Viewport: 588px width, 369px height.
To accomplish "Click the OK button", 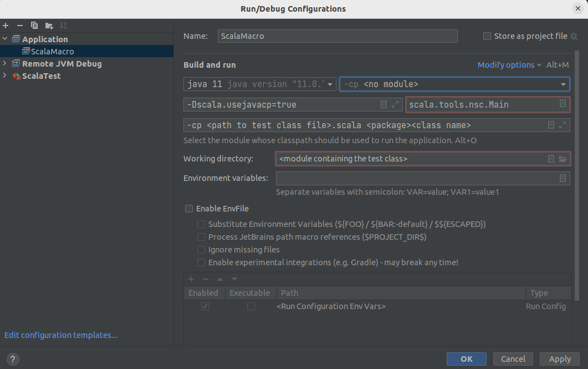I will click(466, 359).
